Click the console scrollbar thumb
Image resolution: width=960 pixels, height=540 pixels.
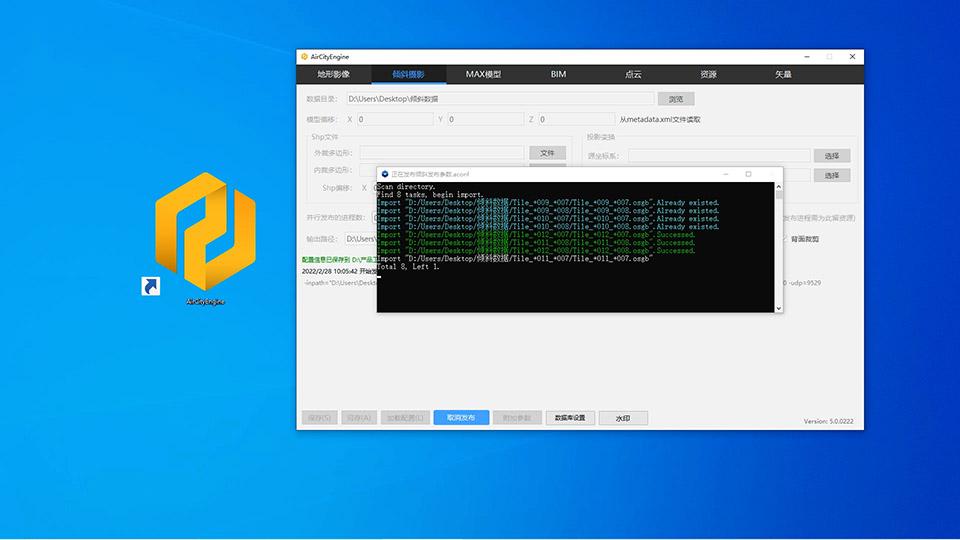[779, 195]
